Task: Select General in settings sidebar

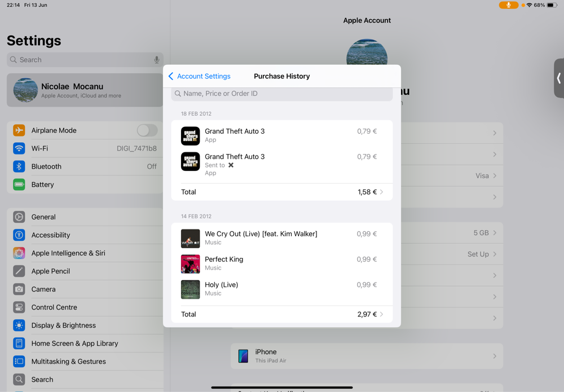Action: click(43, 217)
